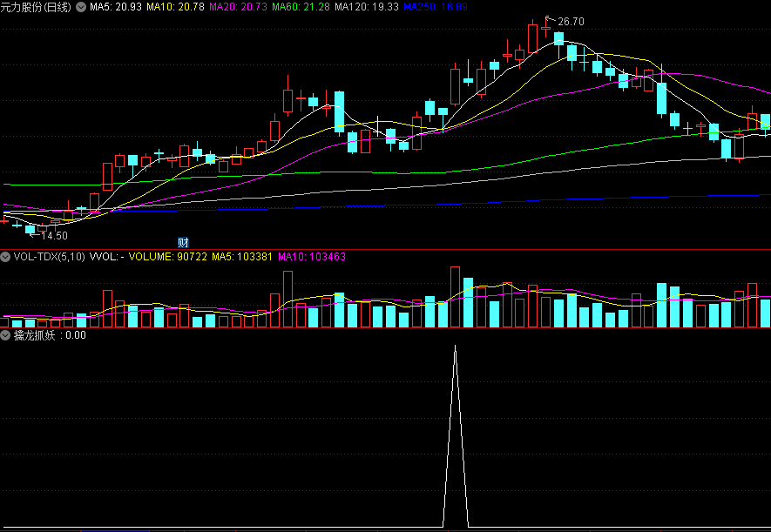Click the MA5: 20.93 label in price chart
Viewport: 771px width, 532px height.
pyautogui.click(x=116, y=7)
